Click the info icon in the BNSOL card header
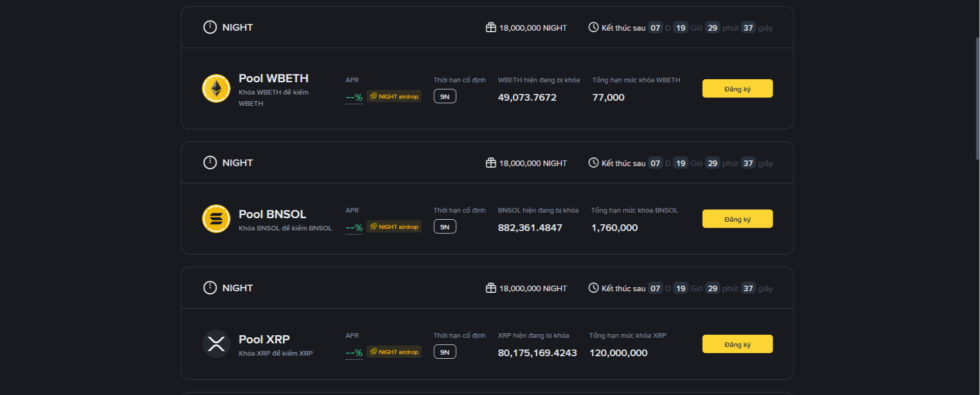The image size is (980, 395). (x=210, y=162)
